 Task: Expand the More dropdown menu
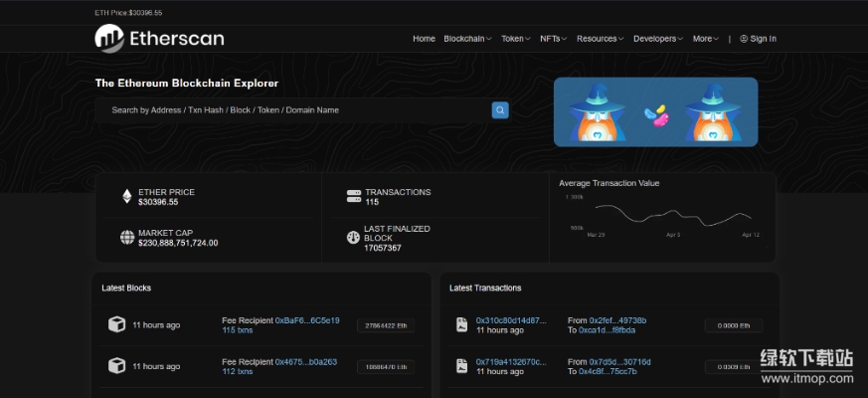tap(706, 39)
